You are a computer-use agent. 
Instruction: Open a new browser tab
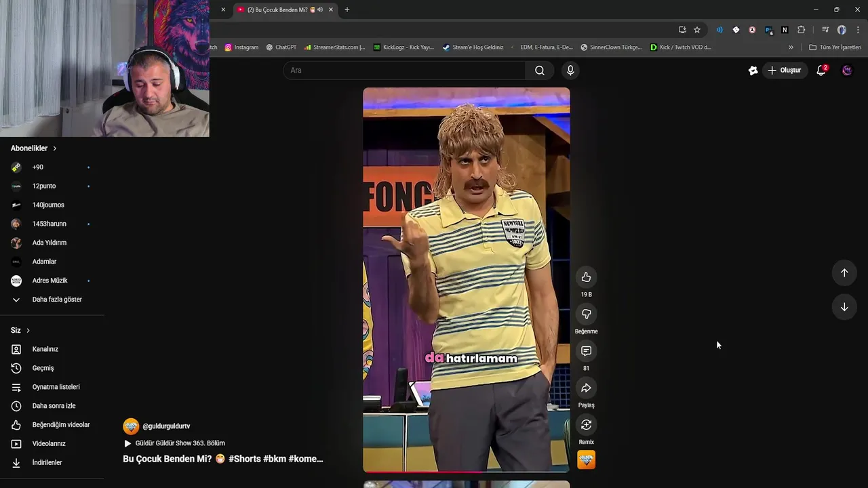coord(347,10)
